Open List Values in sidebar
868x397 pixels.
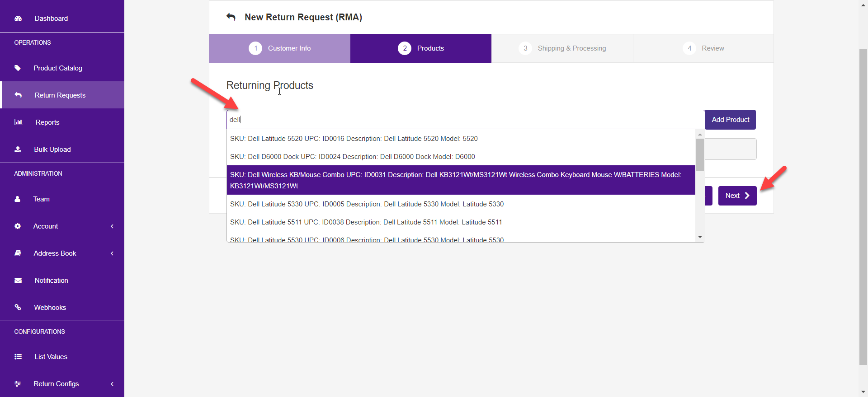62,357
